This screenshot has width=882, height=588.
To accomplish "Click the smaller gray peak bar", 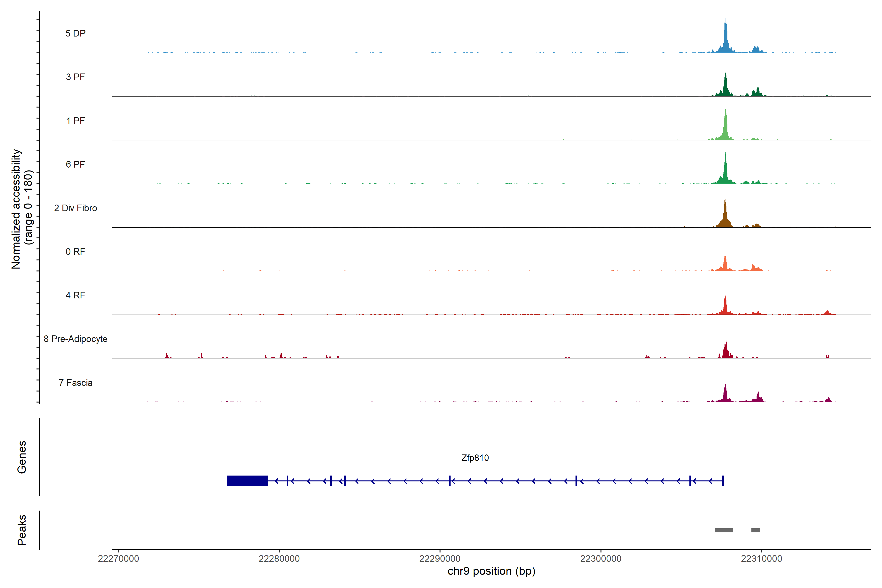I will 756,530.
